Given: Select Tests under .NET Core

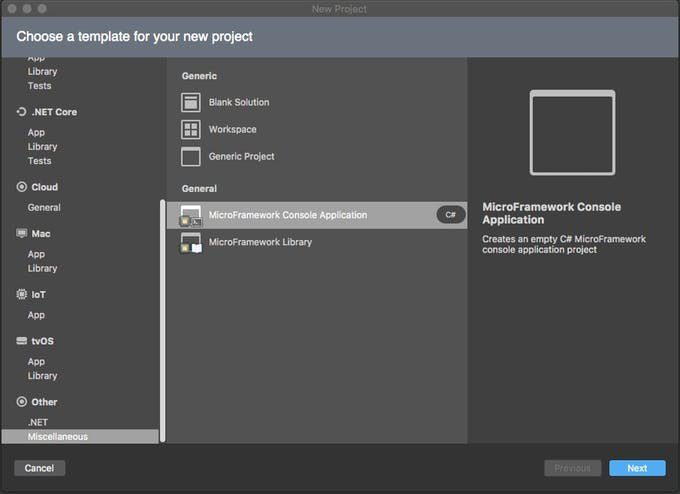Looking at the screenshot, I should coord(39,161).
